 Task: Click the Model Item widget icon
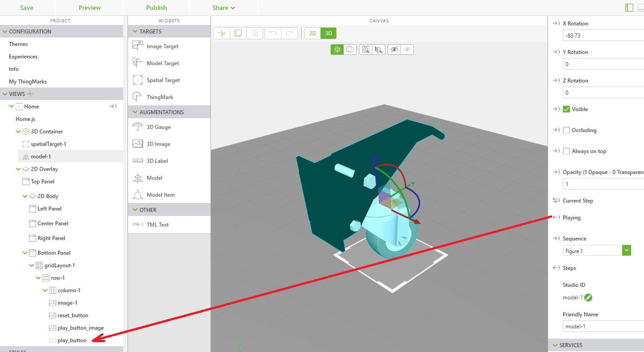click(x=138, y=195)
